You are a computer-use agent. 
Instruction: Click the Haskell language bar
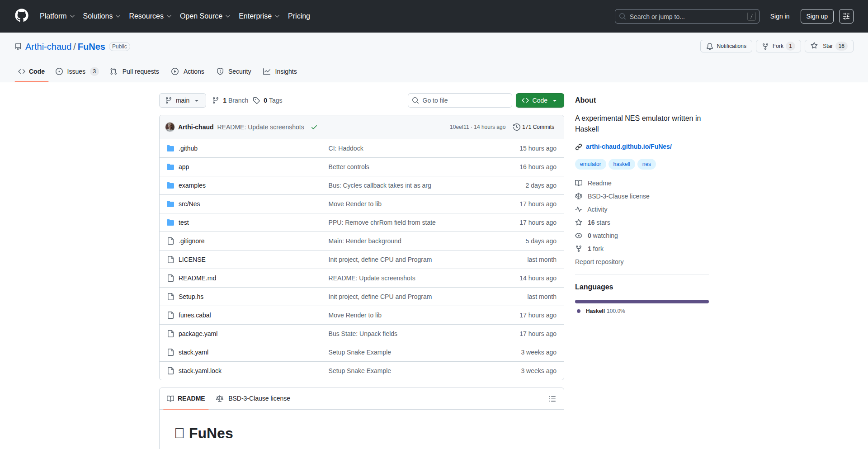(x=642, y=302)
